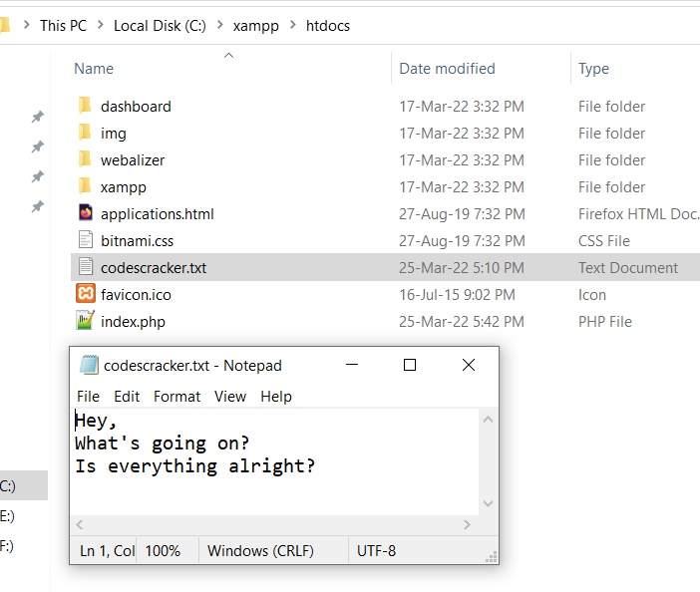
Task: Click the pin icon beside the img row
Action: (38, 147)
